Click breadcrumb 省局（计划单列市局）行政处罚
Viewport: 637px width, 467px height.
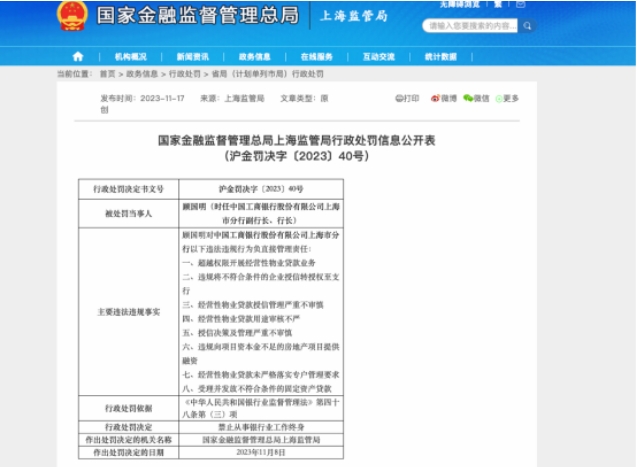click(x=268, y=74)
